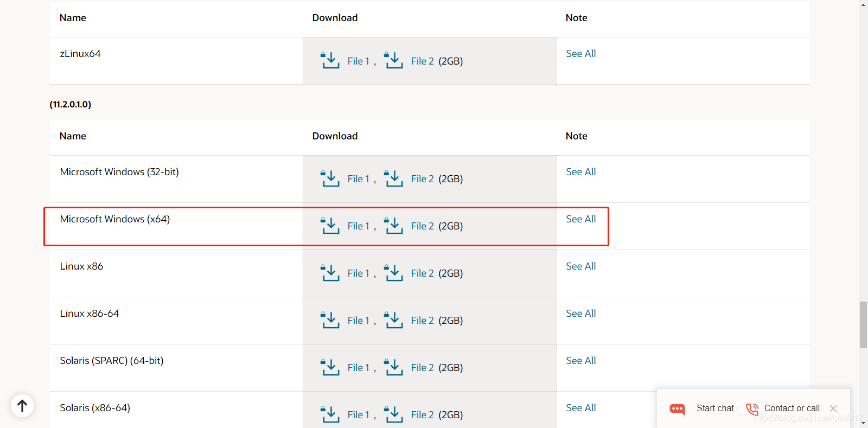This screenshot has height=428, width=868.
Task: Select the Solaris (x86-64) name text
Action: point(95,408)
